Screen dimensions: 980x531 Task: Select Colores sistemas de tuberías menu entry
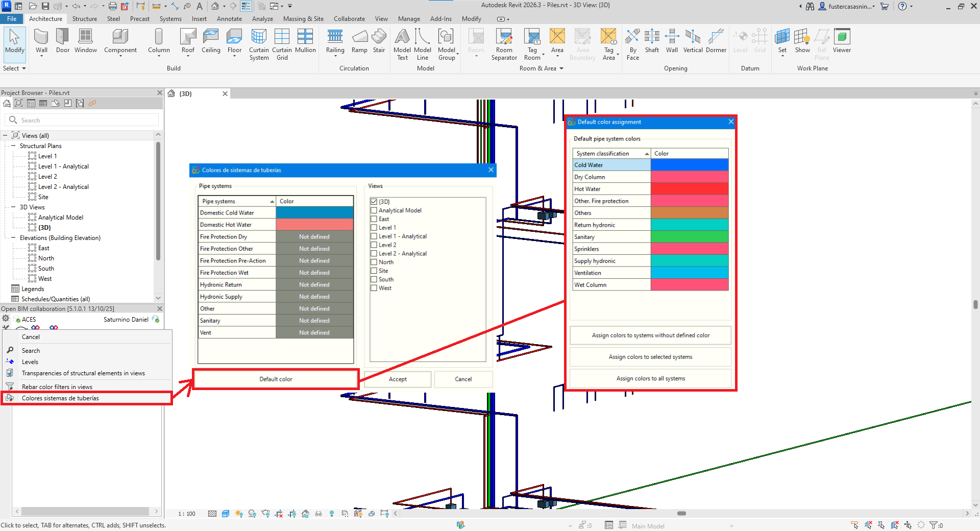60,398
